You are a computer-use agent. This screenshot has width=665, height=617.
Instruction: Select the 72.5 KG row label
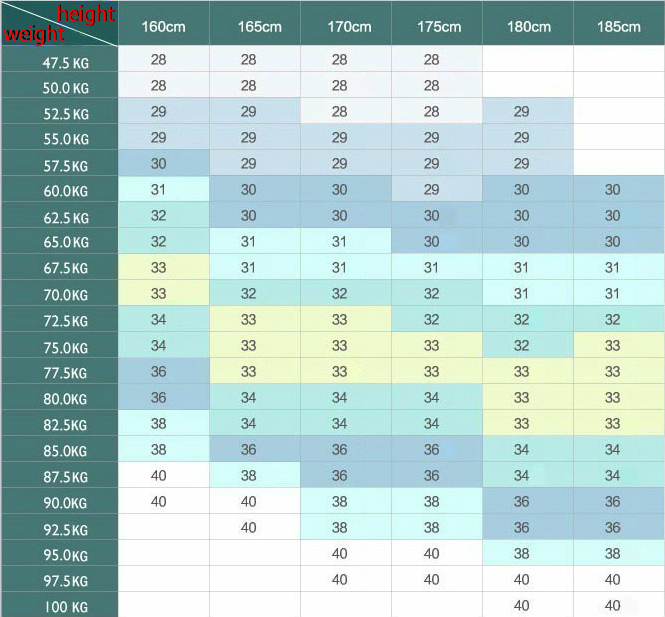tap(66, 321)
